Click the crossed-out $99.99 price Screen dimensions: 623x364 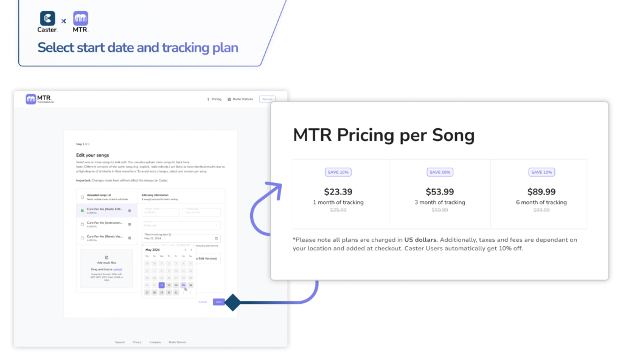click(541, 210)
